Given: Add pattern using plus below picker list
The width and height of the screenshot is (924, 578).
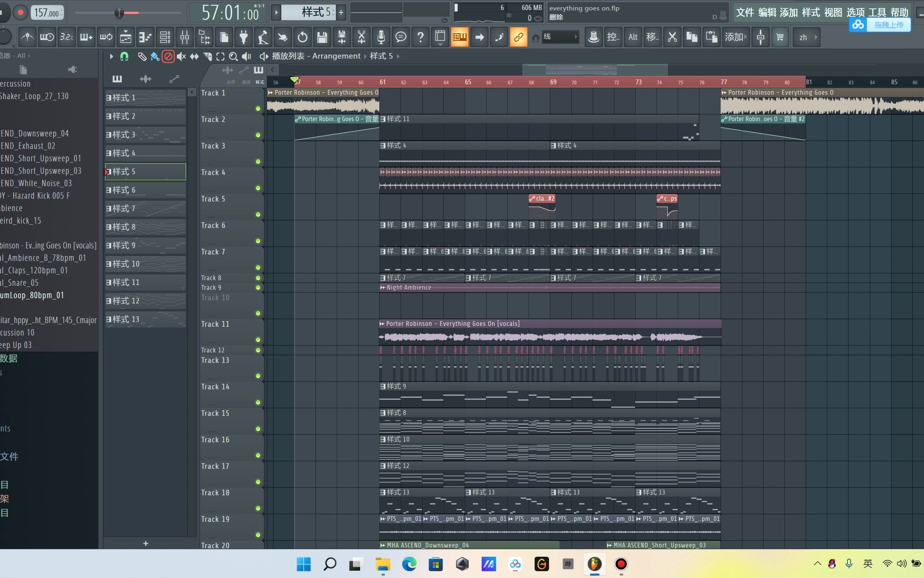Looking at the screenshot, I should pyautogui.click(x=146, y=543).
